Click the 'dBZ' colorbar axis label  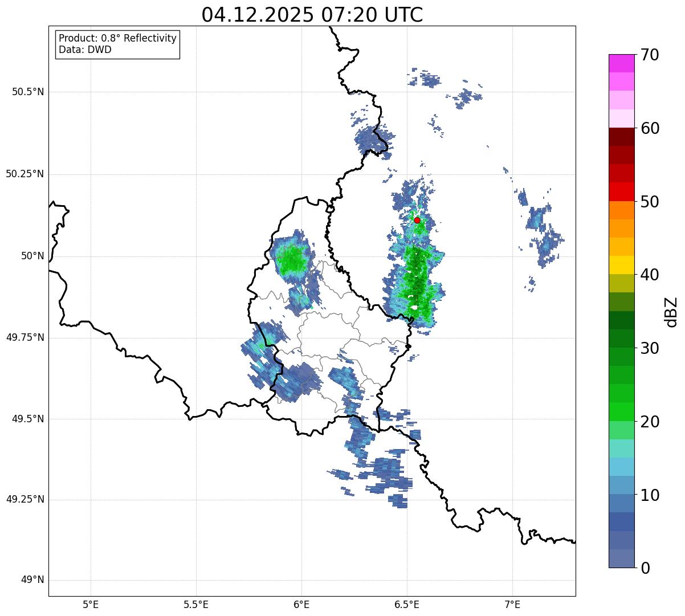(671, 312)
